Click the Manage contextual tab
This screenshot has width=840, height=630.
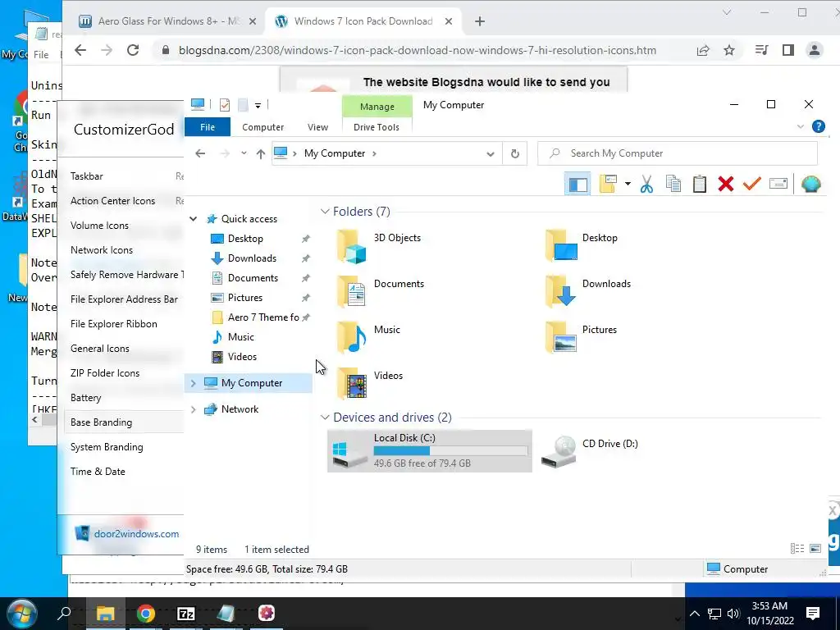[x=377, y=106]
